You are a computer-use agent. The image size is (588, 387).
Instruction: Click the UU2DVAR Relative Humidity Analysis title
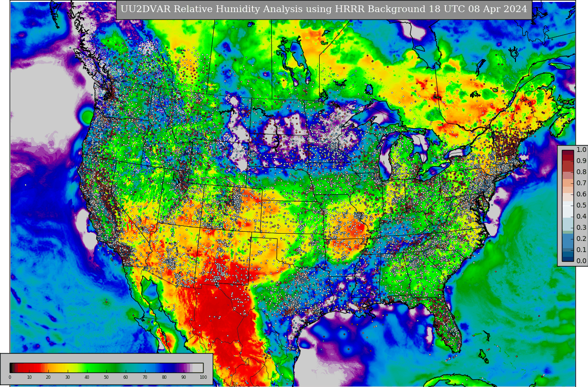323,10
